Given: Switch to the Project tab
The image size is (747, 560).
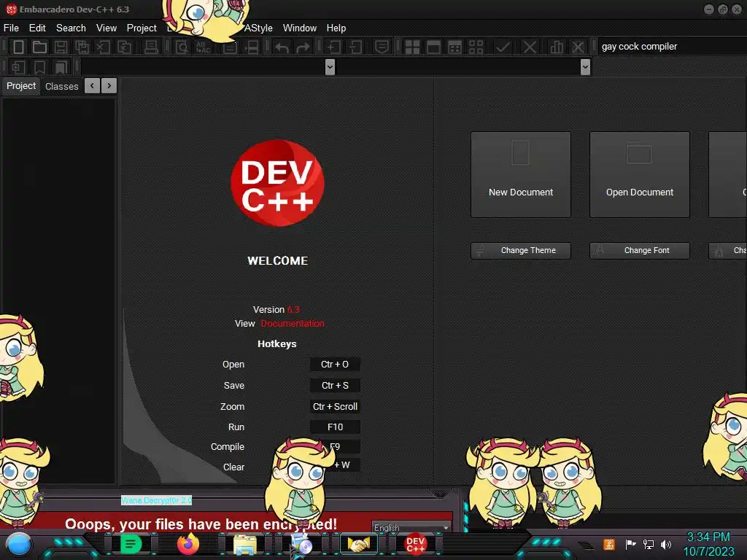Looking at the screenshot, I should click(x=21, y=86).
